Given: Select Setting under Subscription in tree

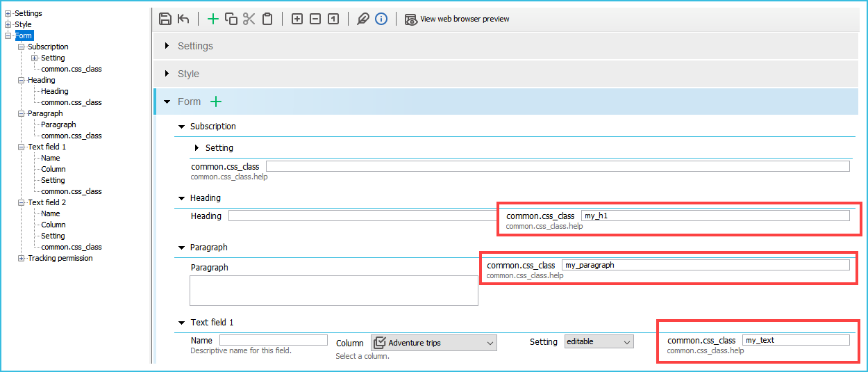Looking at the screenshot, I should [53, 58].
